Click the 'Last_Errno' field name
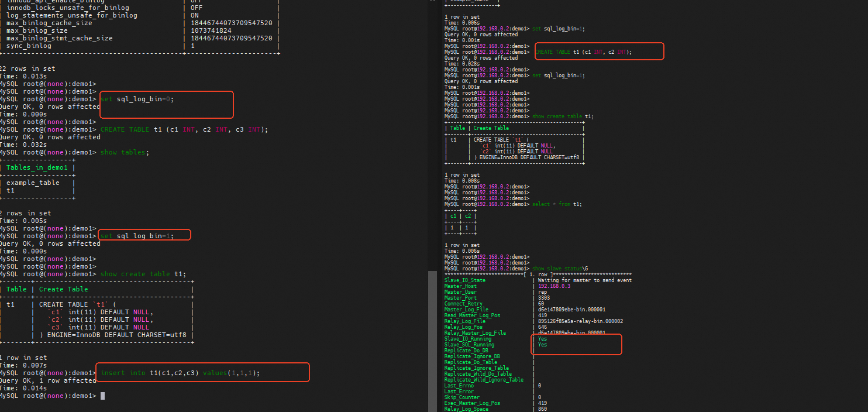Viewport: 868px width, 412px height. click(x=459, y=386)
